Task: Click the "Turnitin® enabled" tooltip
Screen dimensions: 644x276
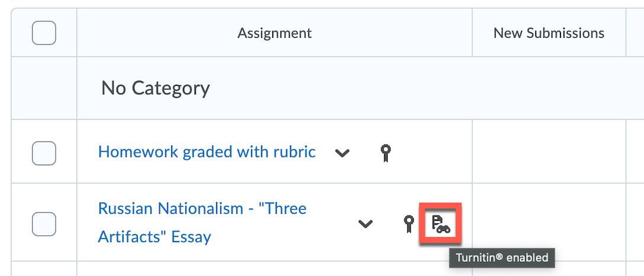Action: [x=502, y=258]
